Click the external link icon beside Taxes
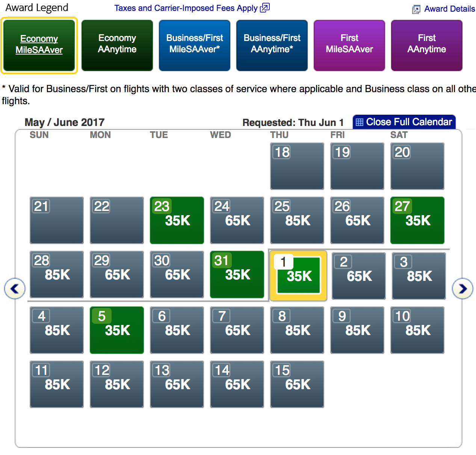 pyautogui.click(x=265, y=8)
